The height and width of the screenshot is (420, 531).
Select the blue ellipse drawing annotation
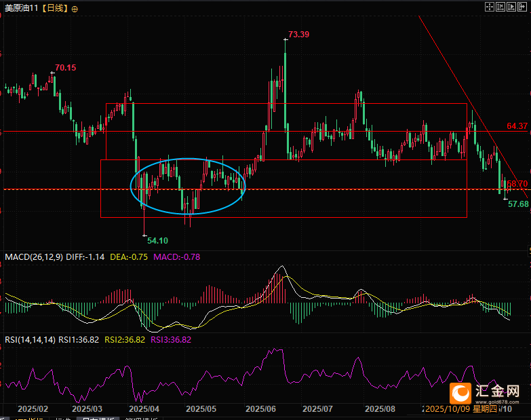(187, 159)
